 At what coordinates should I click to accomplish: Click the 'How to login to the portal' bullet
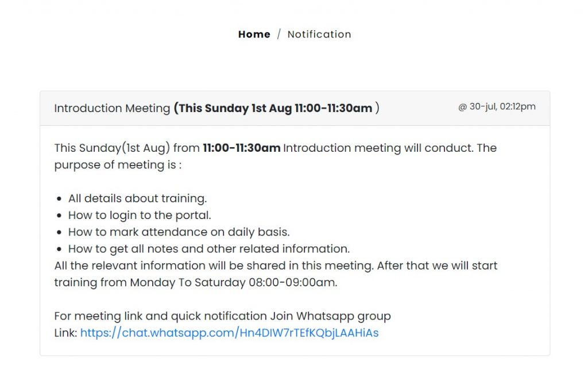click(140, 215)
